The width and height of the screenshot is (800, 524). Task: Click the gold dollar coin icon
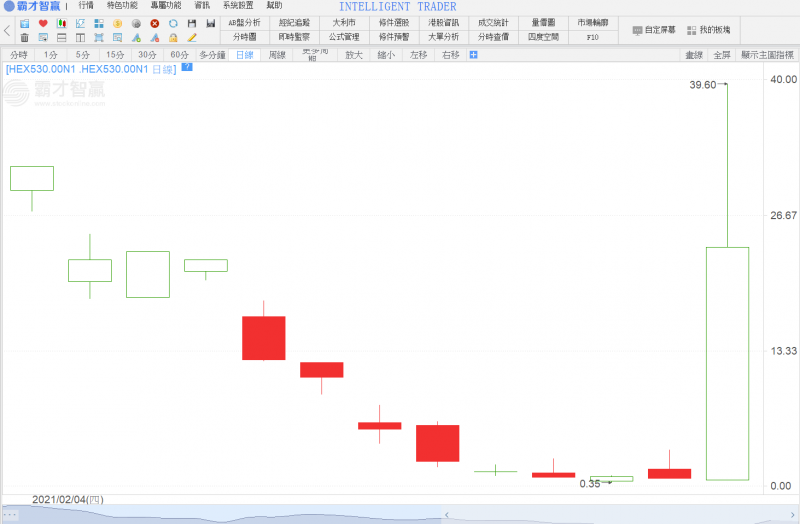pos(117,23)
